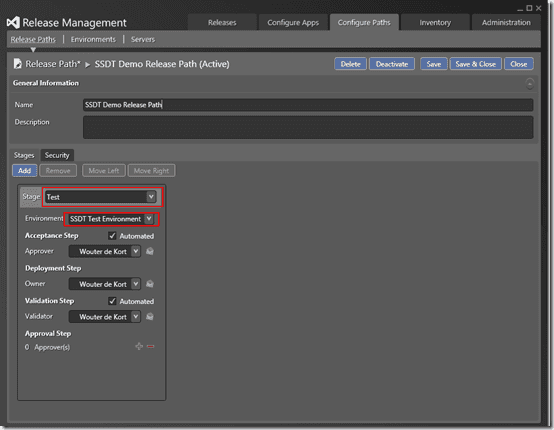The height and width of the screenshot is (430, 554).
Task: Open the Servers link
Action: tap(143, 39)
